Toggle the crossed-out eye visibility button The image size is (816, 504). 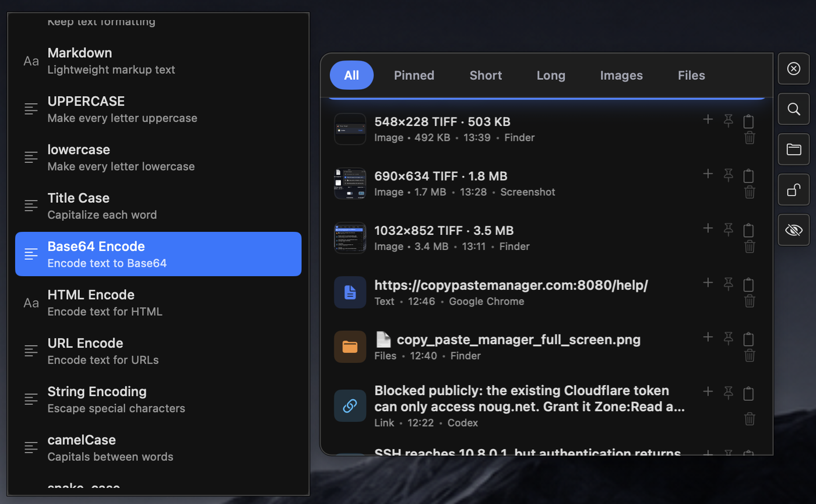(x=794, y=230)
